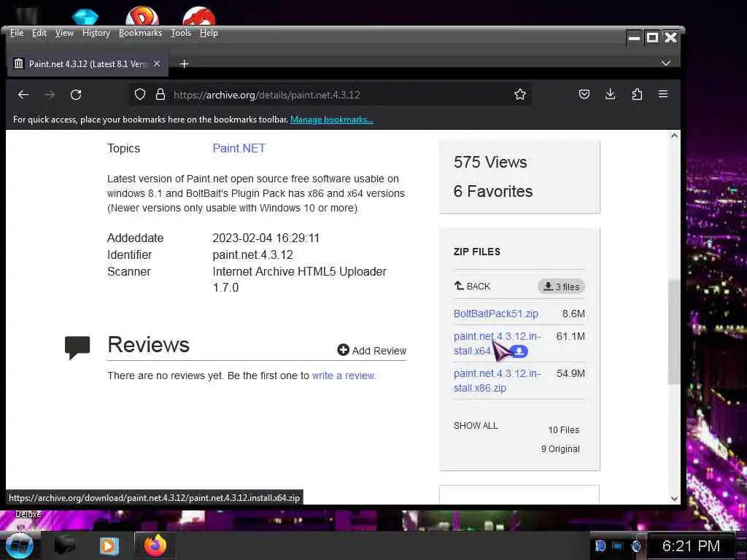Open the Firefox downloads panel

(x=610, y=94)
